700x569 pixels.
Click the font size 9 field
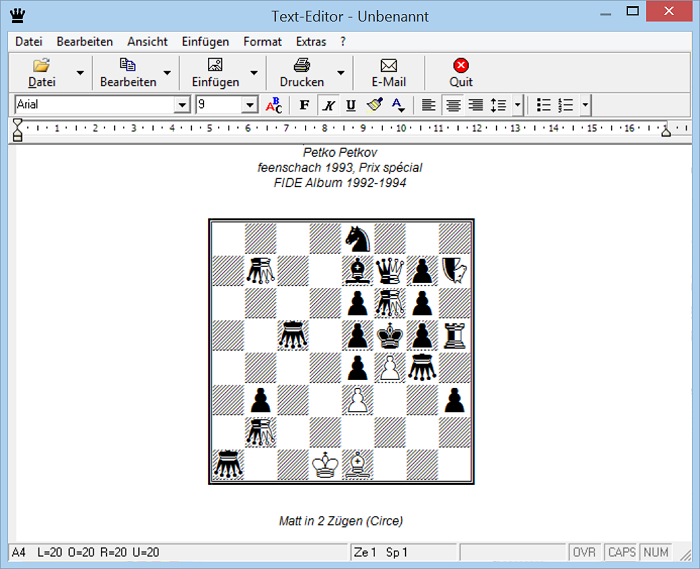pos(219,105)
